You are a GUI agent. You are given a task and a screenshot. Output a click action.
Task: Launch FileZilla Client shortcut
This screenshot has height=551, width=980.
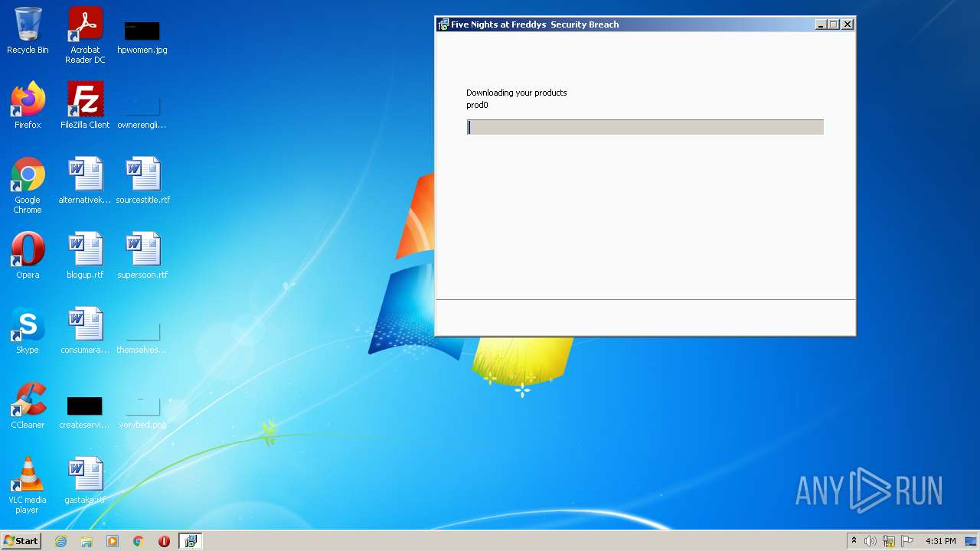click(85, 106)
